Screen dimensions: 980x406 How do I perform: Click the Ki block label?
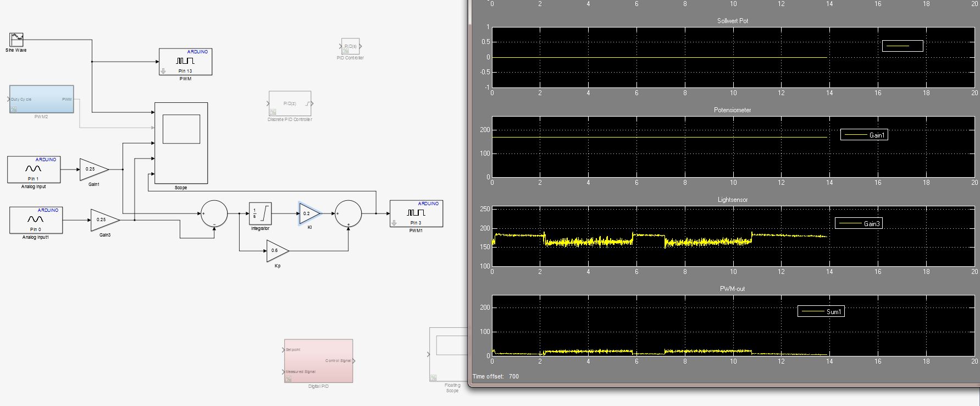pos(309,227)
